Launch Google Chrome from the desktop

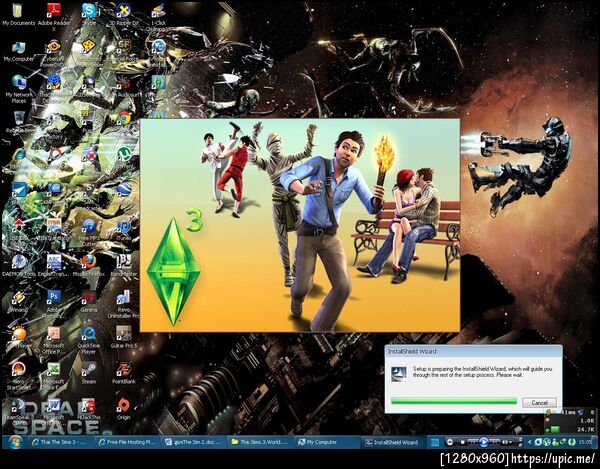click(124, 119)
